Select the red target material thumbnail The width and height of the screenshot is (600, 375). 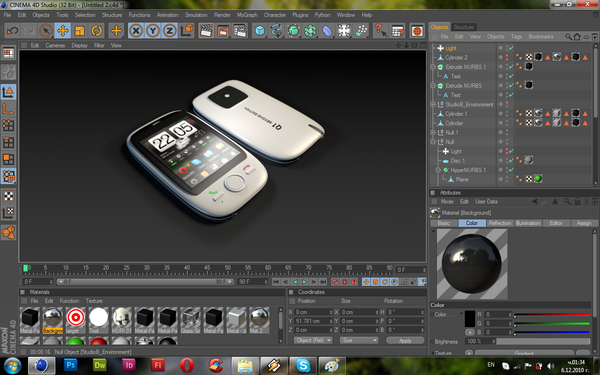(x=75, y=318)
